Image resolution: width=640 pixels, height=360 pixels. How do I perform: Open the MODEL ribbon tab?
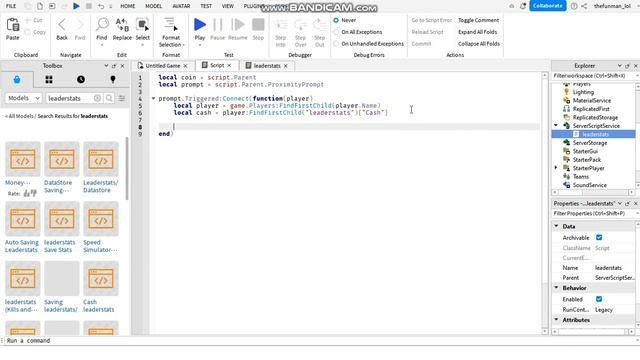(153, 6)
